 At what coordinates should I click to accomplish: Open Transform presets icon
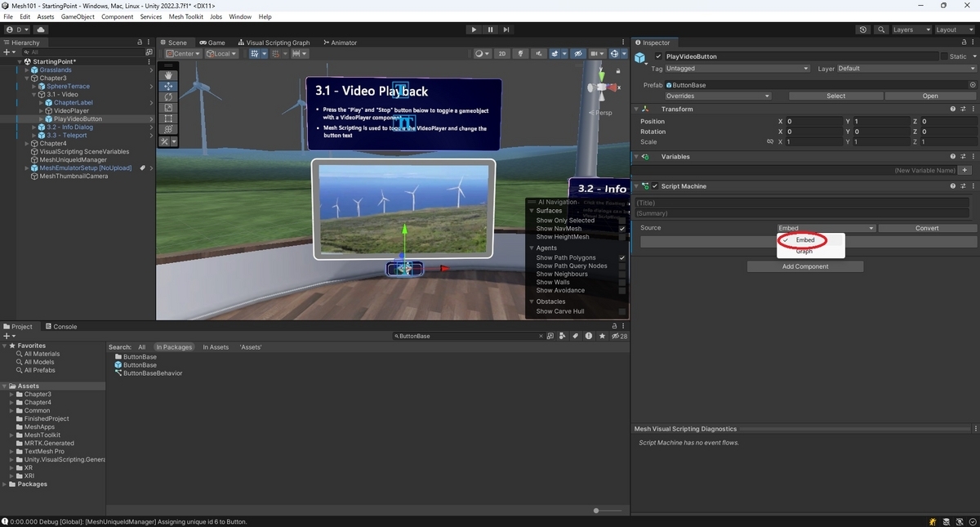[x=963, y=109]
